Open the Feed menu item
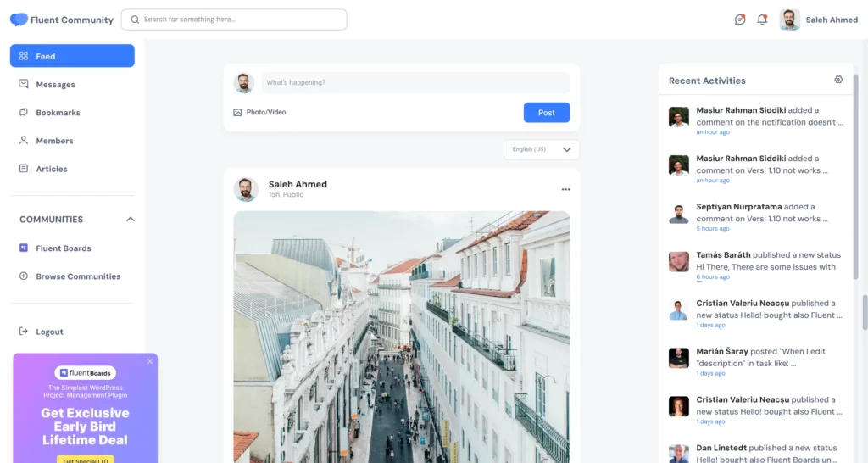 [72, 56]
